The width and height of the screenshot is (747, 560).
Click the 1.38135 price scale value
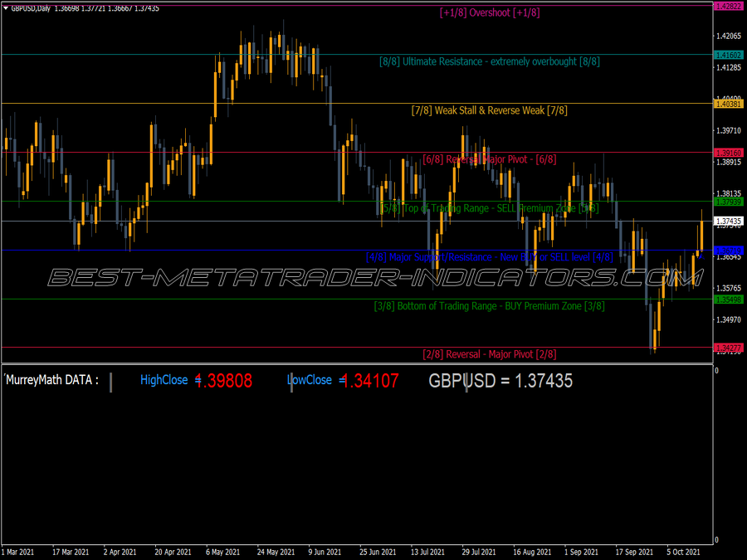coord(729,194)
